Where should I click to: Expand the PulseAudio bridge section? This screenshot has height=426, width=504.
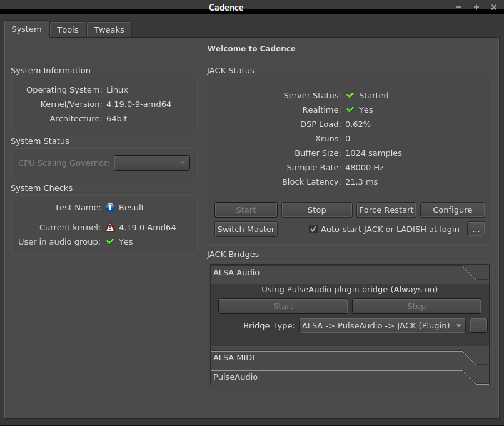point(338,377)
